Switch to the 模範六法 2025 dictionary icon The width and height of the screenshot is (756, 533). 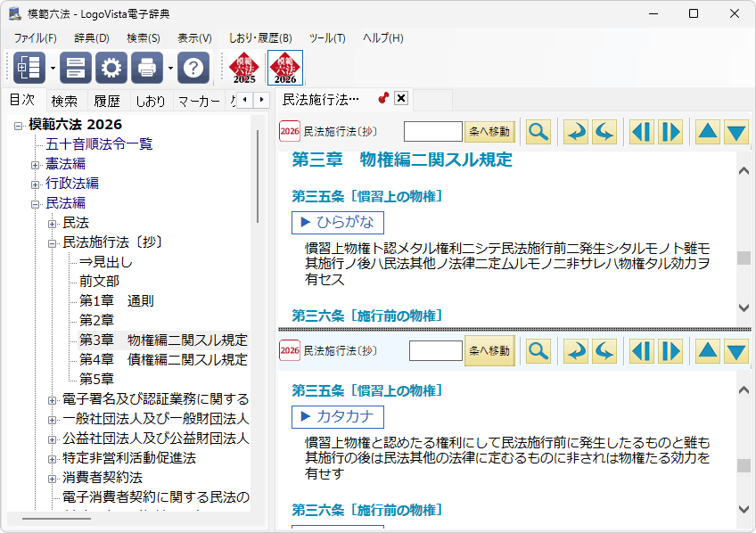(x=244, y=68)
